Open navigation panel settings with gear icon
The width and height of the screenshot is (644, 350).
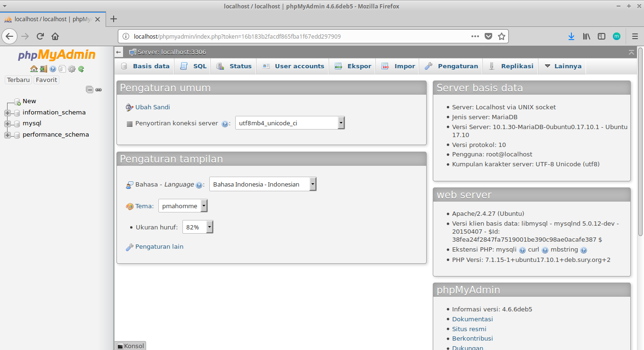pyautogui.click(x=72, y=69)
